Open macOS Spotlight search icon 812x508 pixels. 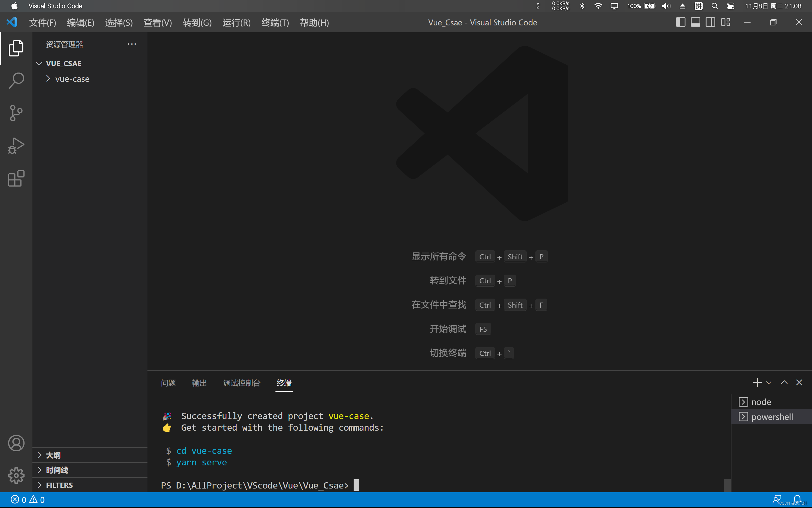coord(714,6)
